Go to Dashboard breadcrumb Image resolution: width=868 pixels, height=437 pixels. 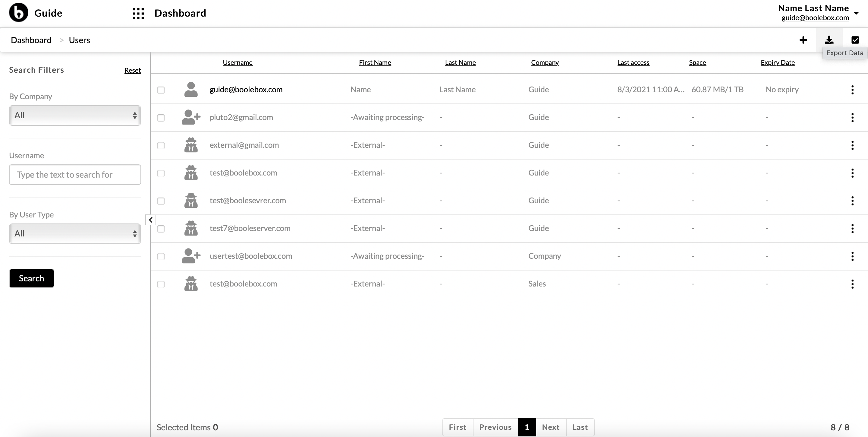(31, 40)
